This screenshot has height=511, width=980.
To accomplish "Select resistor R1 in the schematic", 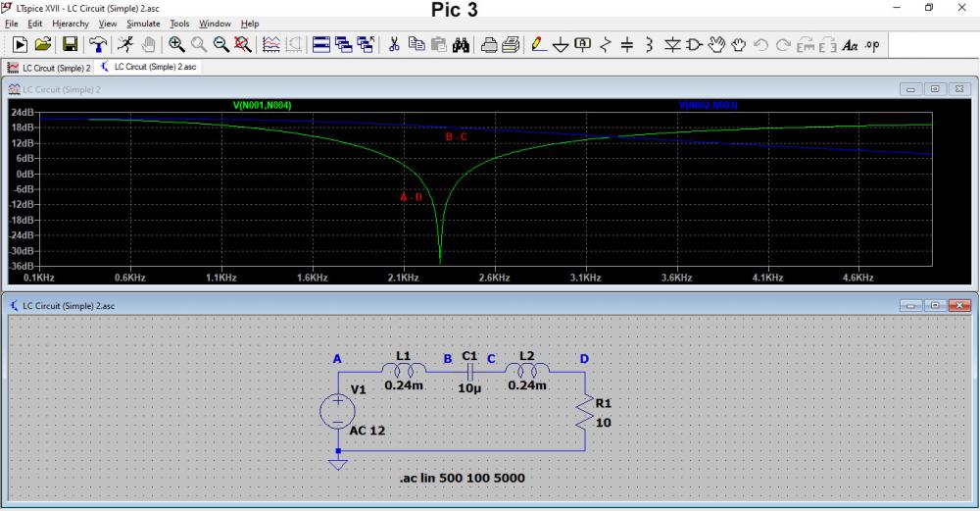I will tap(585, 413).
